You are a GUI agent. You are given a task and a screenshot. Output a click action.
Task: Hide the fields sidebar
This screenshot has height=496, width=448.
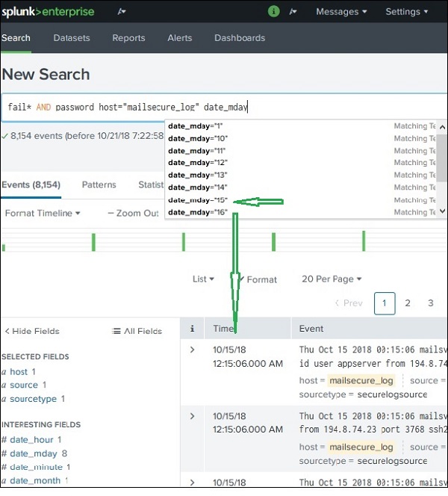tap(31, 331)
